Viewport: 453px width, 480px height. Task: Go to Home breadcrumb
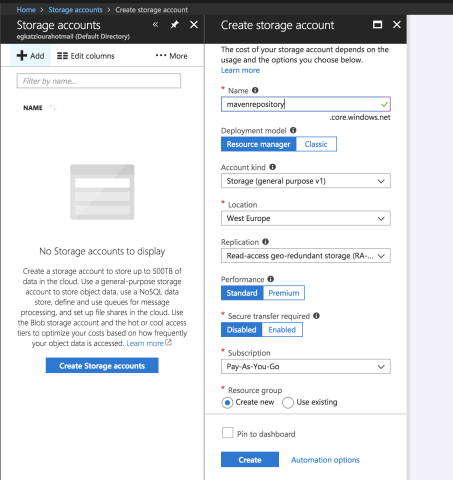(x=26, y=10)
